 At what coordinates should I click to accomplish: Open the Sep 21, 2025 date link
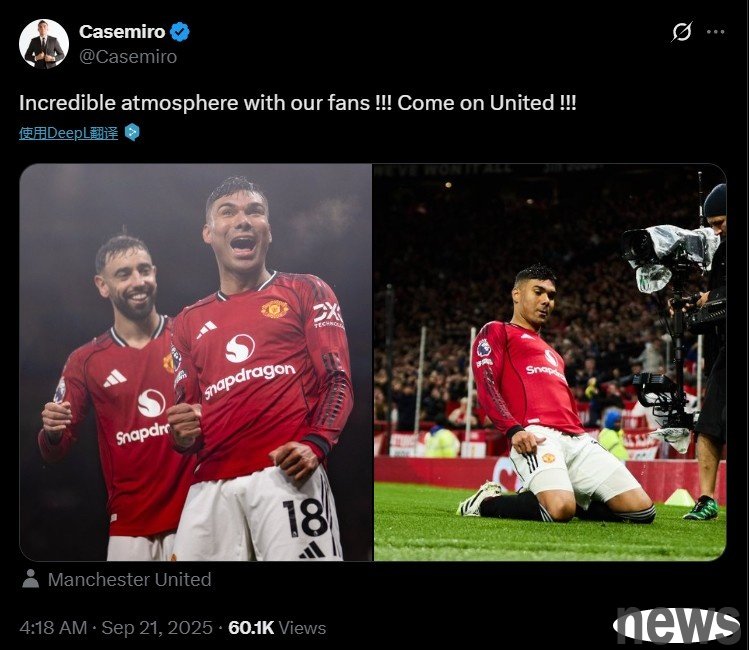(x=157, y=628)
